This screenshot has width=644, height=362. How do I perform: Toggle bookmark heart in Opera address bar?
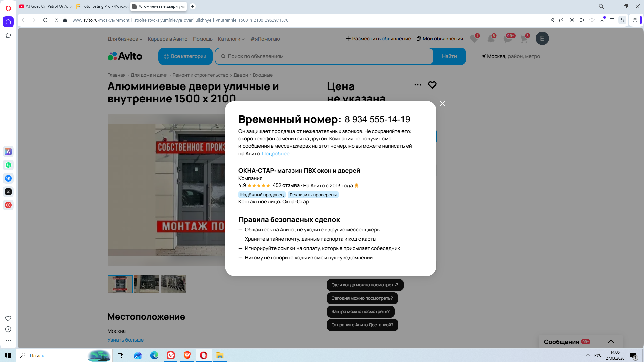592,20
